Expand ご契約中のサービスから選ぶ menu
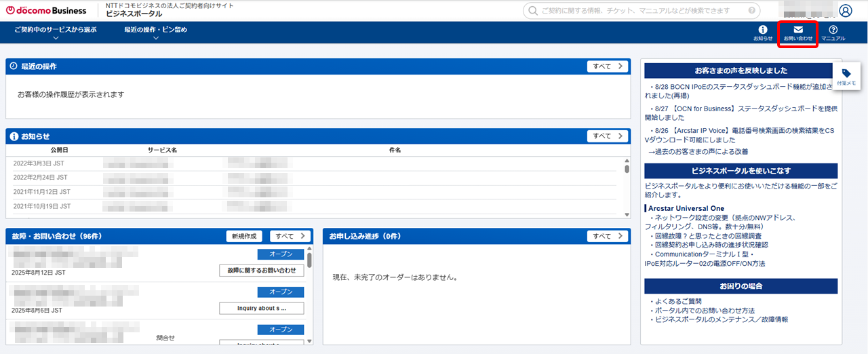 coord(56,33)
